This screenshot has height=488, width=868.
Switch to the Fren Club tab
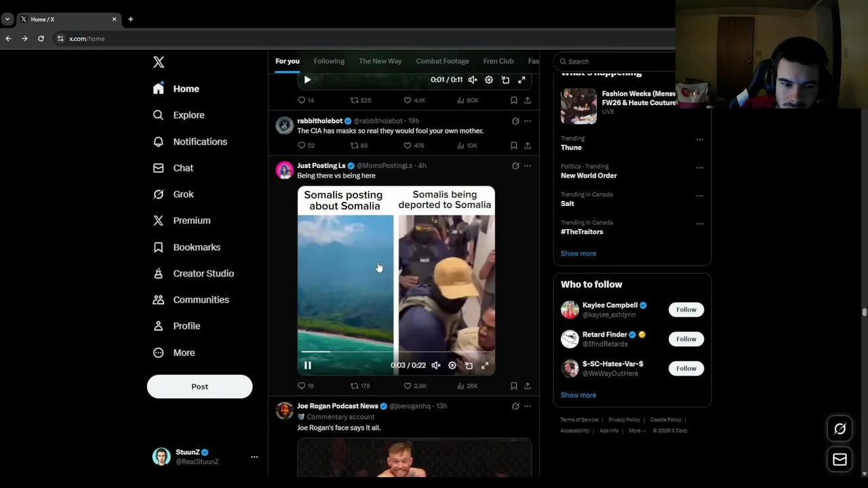pos(498,61)
